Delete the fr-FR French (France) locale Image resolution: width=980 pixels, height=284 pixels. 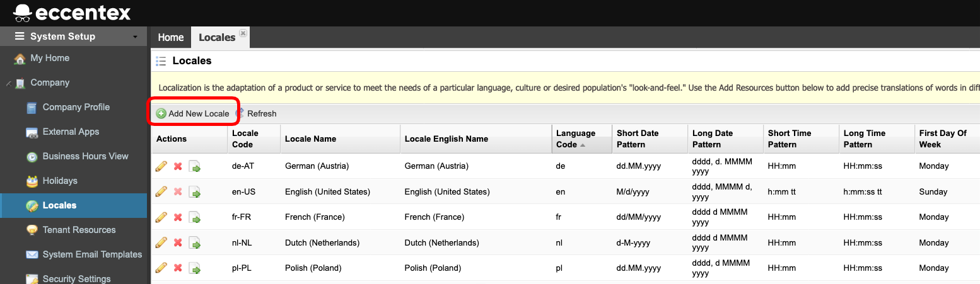coord(178,217)
